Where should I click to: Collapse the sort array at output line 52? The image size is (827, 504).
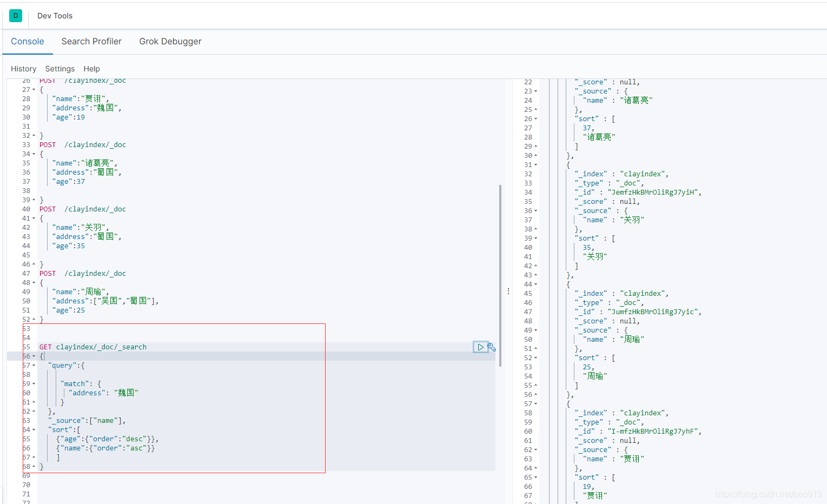[536, 358]
